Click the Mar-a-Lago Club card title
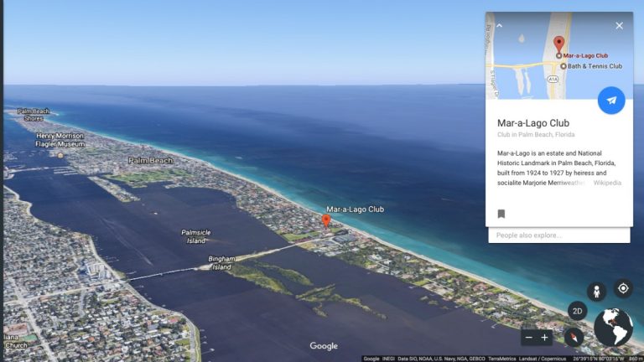644x362 pixels. point(533,123)
